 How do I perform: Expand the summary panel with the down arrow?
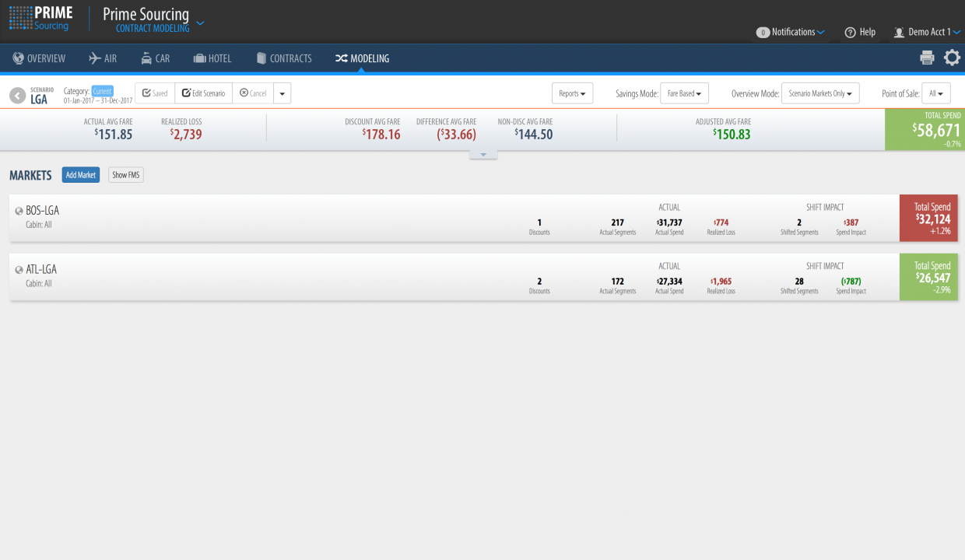point(483,155)
